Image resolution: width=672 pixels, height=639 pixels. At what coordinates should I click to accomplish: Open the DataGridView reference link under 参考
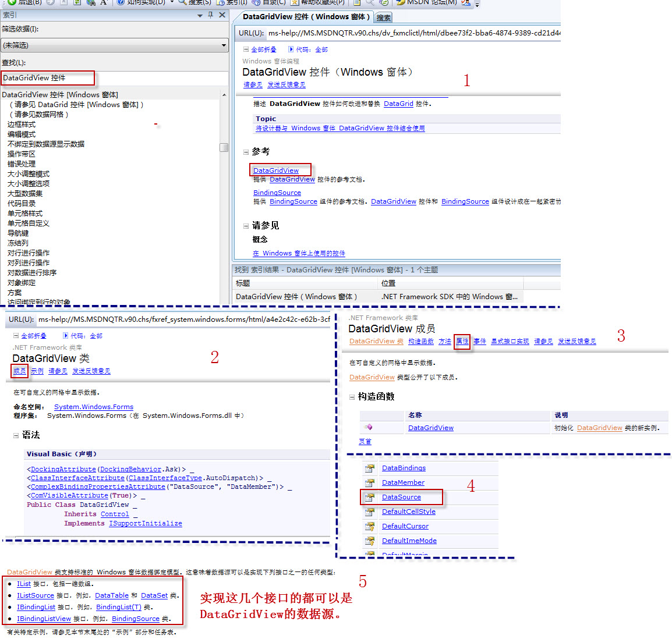276,170
